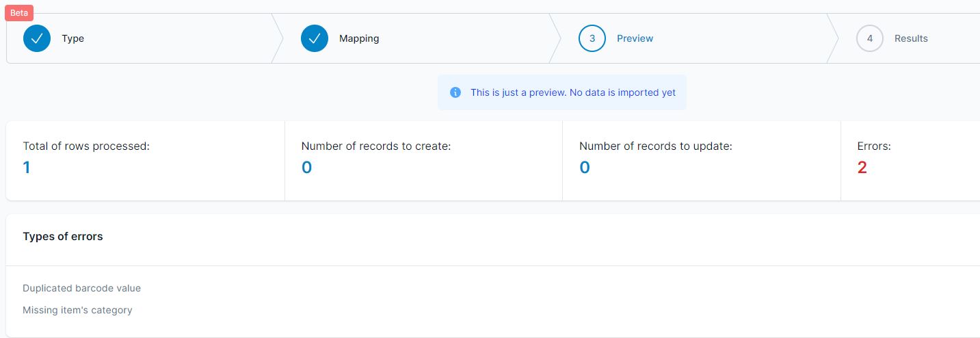980x338 pixels.
Task: Click the Types of errors heading
Action: [63, 237]
